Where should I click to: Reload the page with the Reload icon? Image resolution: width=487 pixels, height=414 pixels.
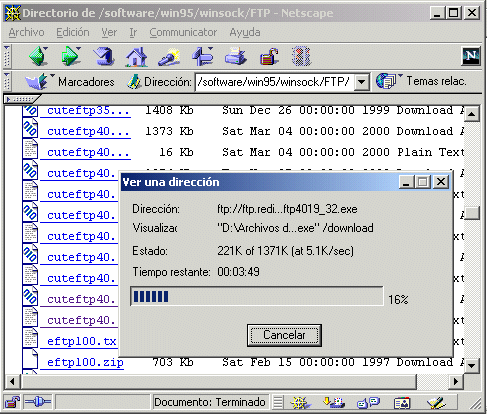(x=104, y=56)
